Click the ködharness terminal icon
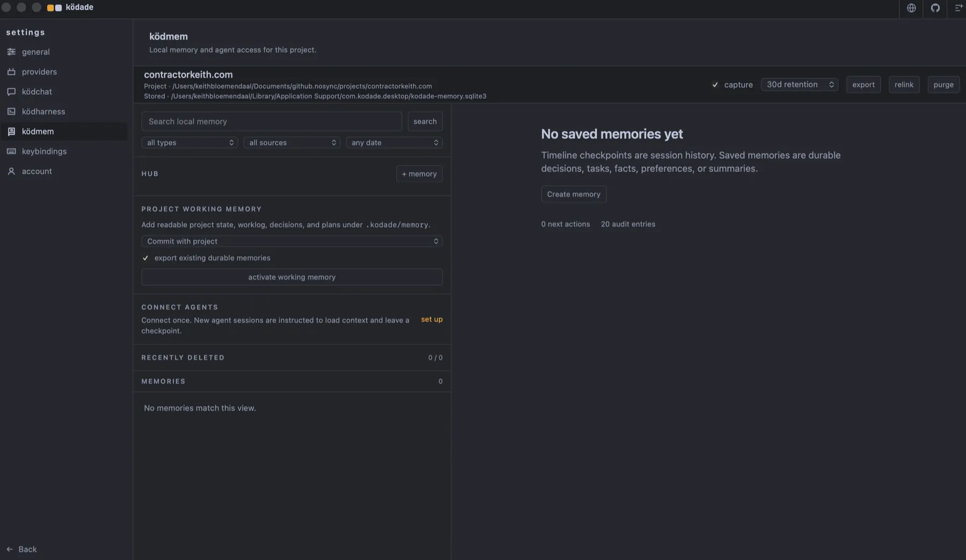The height and width of the screenshot is (560, 966). [x=11, y=112]
